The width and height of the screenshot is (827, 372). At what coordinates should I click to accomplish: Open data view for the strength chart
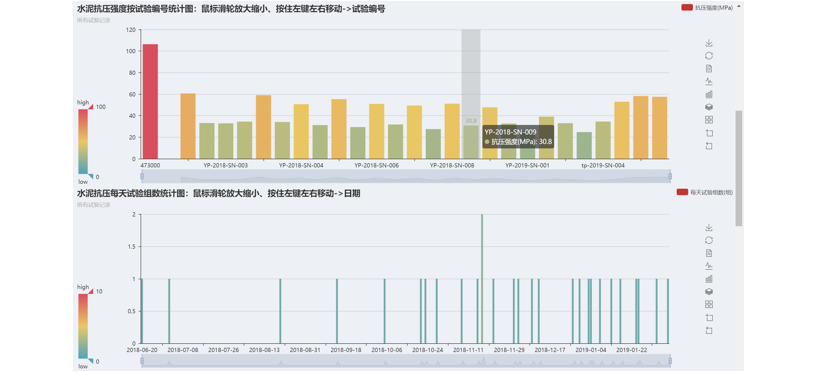pyautogui.click(x=709, y=69)
